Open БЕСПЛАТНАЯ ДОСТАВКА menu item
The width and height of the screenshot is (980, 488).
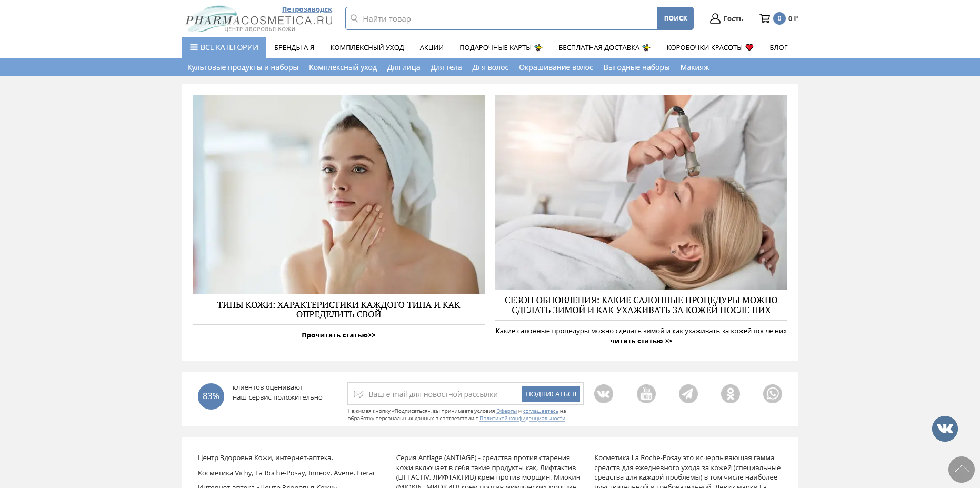(604, 47)
